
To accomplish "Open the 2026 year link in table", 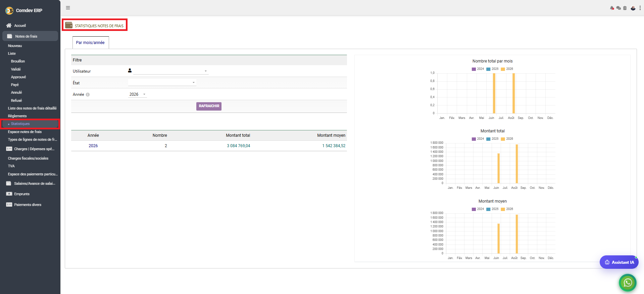I will (93, 146).
